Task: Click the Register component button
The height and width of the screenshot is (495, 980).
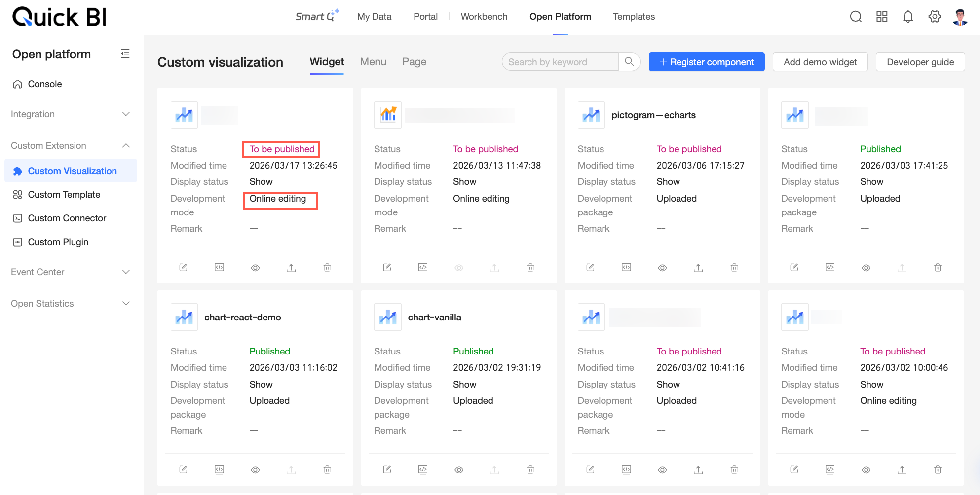Action: pos(707,62)
